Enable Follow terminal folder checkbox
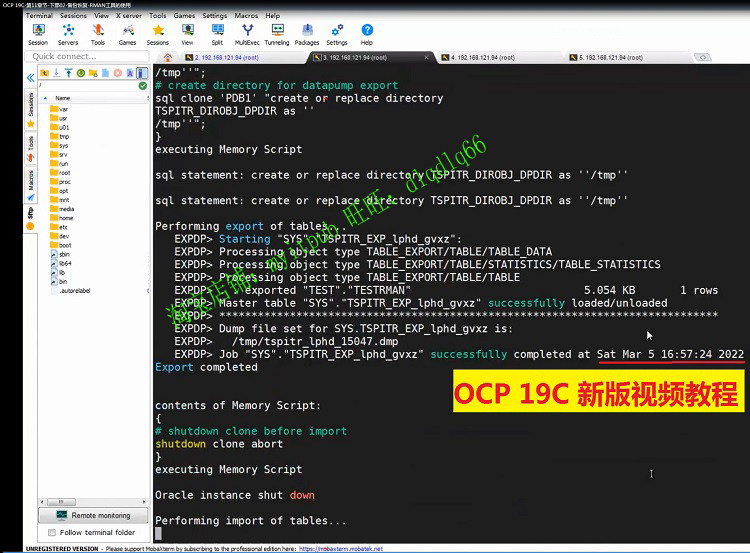The height and width of the screenshot is (553, 750). (52, 532)
